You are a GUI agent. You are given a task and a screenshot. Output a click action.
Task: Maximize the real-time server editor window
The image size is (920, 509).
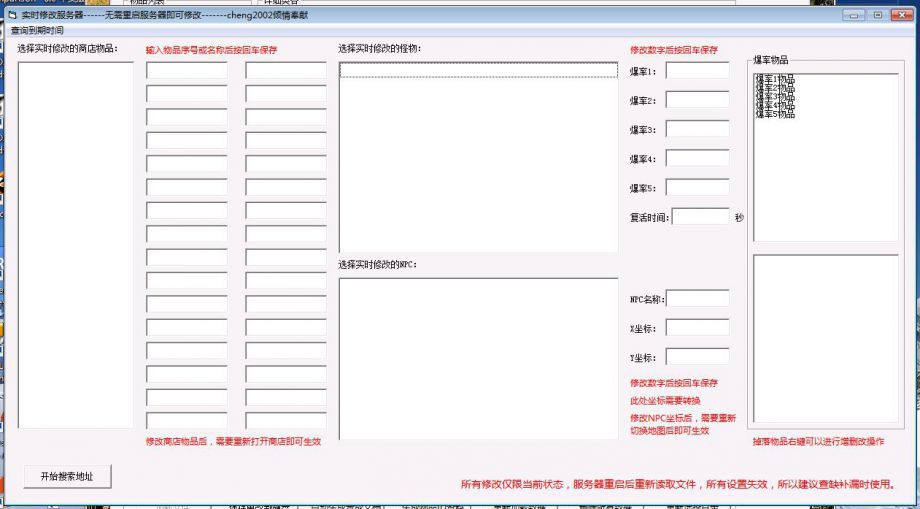tap(878, 15)
